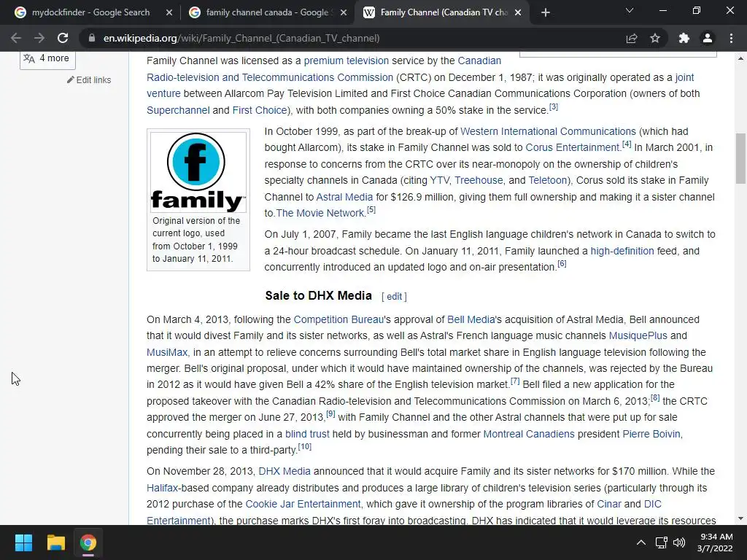Jump to citation reference [3]
The image size is (747, 560).
[554, 106]
